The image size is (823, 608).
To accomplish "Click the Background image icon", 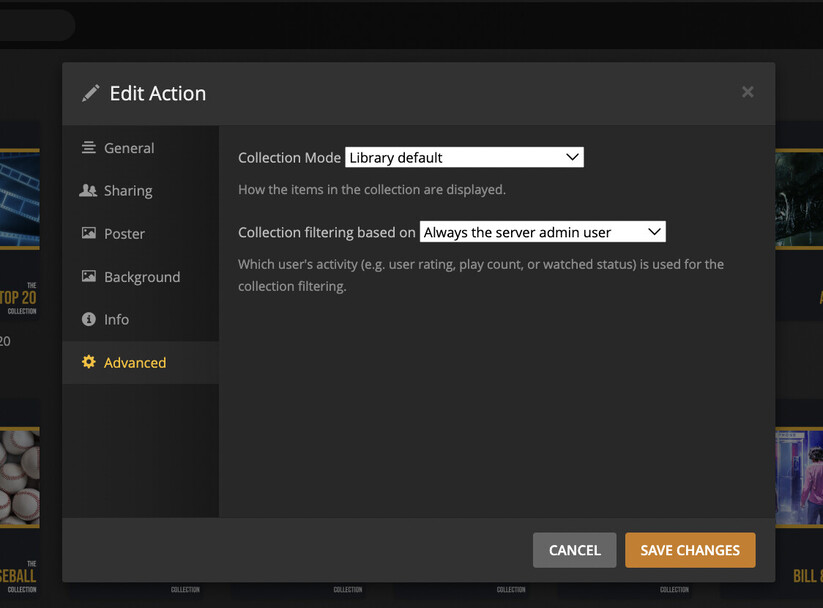I will pos(89,276).
